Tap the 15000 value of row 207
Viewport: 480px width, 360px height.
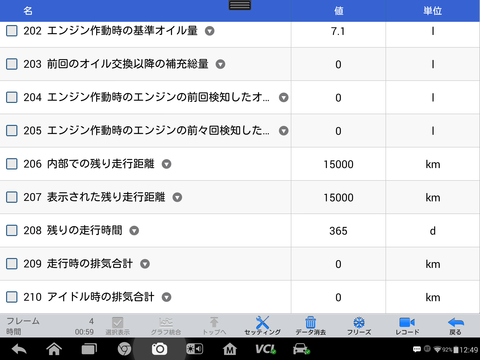[338, 198]
